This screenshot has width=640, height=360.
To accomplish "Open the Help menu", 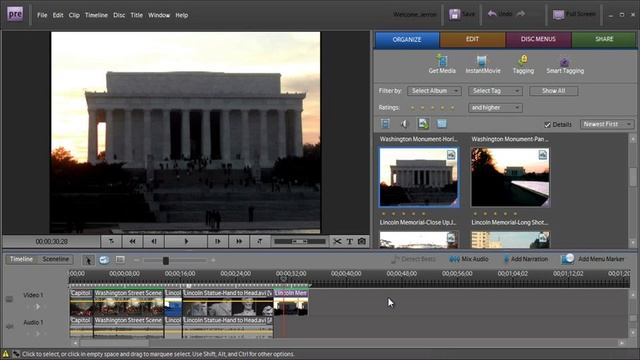I will point(182,15).
